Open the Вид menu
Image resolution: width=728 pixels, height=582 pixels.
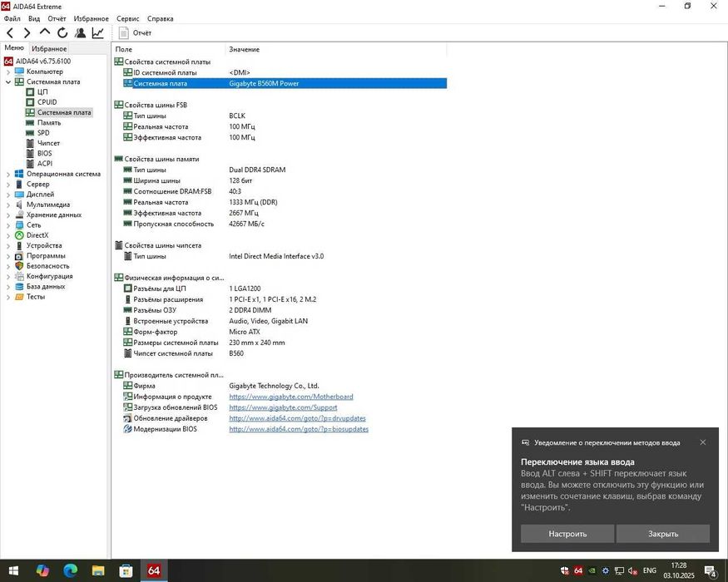coord(34,18)
